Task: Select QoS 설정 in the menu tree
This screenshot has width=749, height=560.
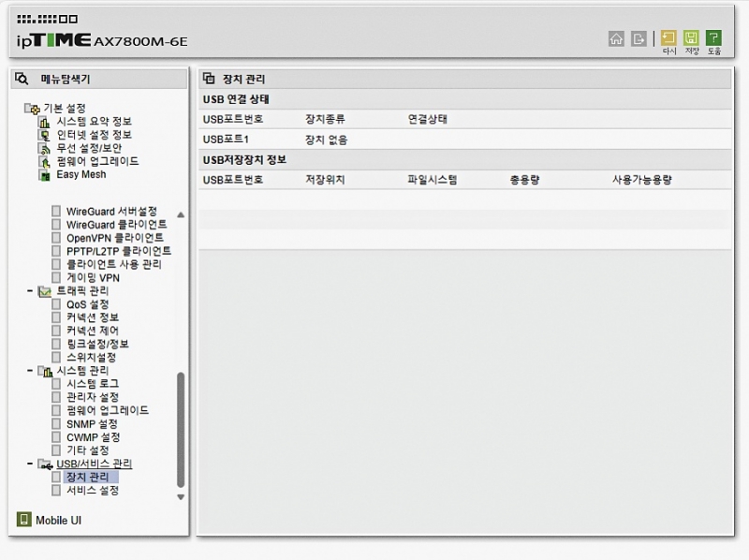Action: tap(87, 304)
